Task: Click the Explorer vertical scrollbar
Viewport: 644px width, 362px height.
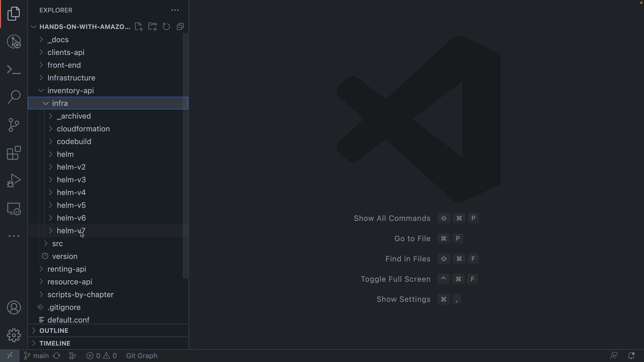Action: tap(185, 156)
